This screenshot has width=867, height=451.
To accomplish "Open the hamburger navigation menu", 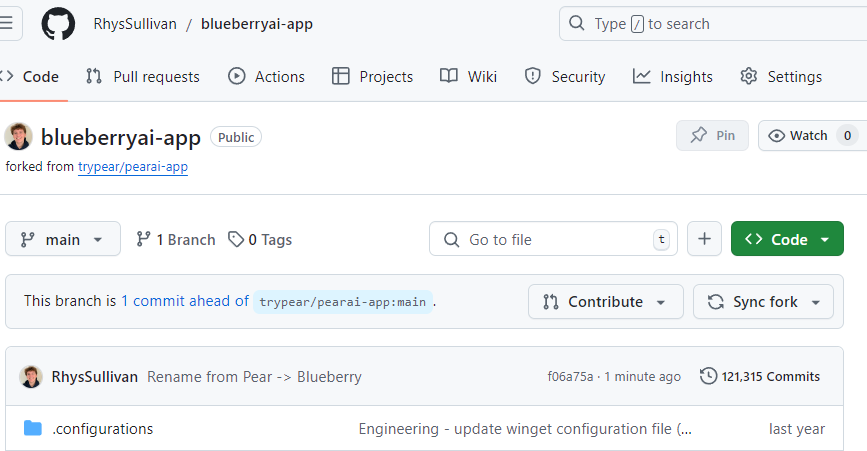I will 8,23.
